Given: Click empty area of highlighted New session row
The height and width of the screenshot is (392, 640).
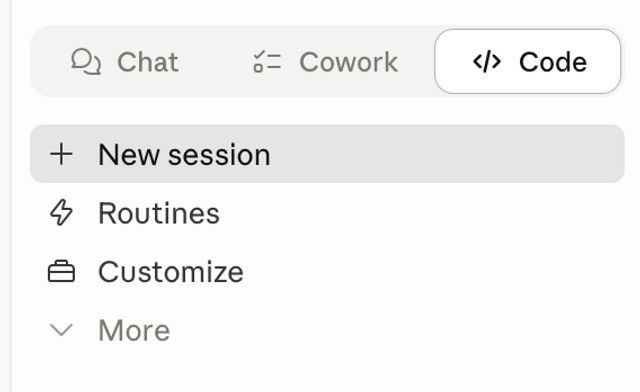Looking at the screenshot, I should tap(449, 154).
